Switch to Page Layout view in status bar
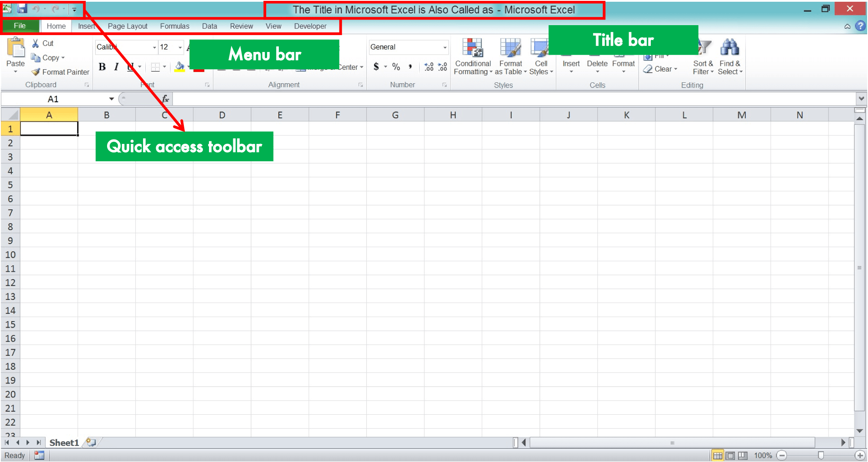 pyautogui.click(x=731, y=455)
